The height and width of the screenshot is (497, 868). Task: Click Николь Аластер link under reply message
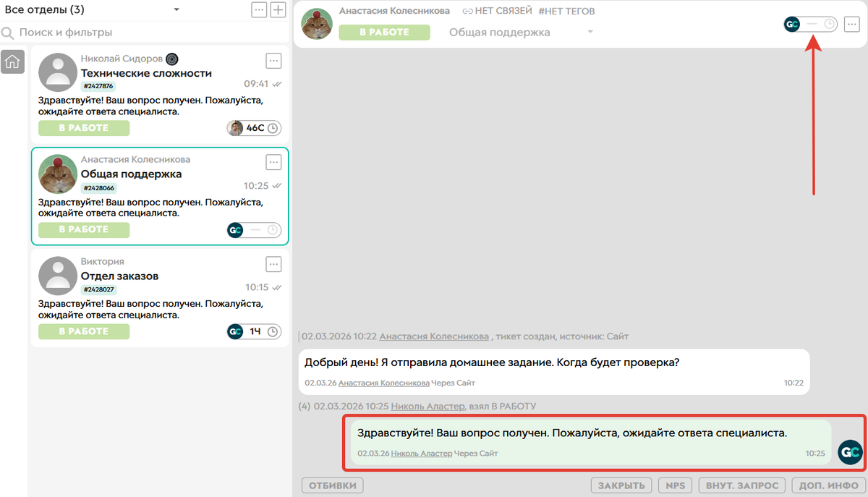point(422,454)
